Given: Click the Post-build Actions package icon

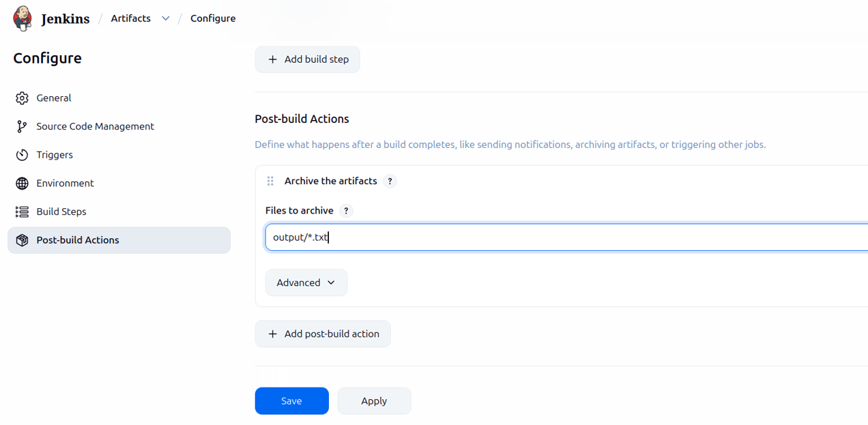Looking at the screenshot, I should pyautogui.click(x=21, y=239).
